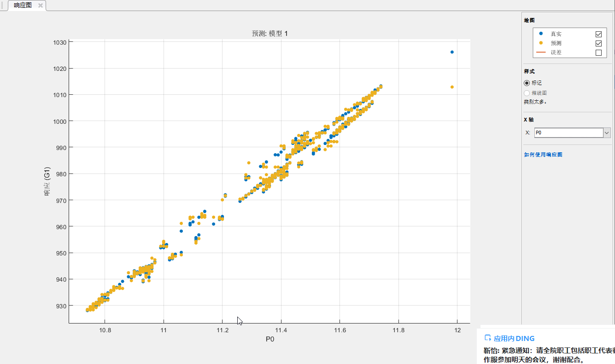The width and height of the screenshot is (615, 364).
Task: Click the X 轴 section heading
Action: pos(529,119)
